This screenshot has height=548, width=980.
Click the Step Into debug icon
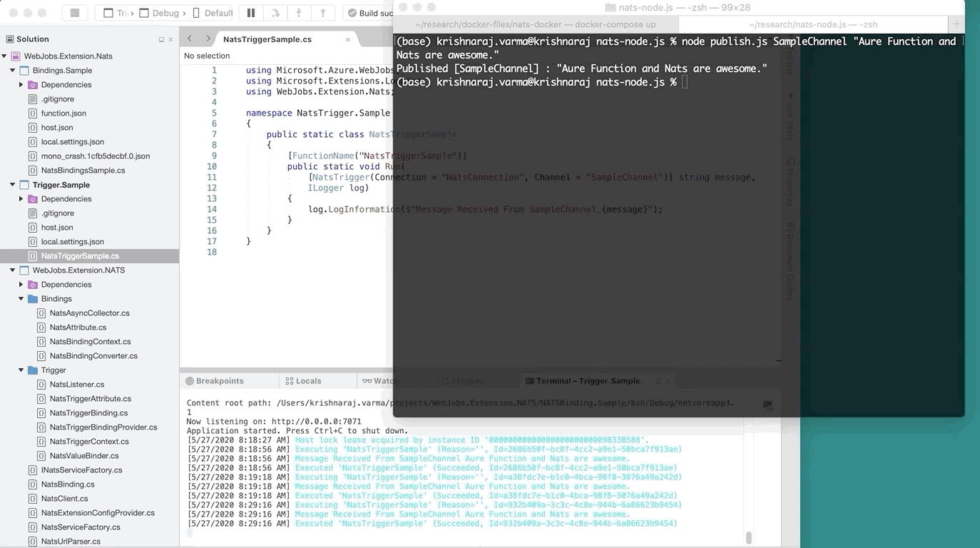pyautogui.click(x=299, y=13)
